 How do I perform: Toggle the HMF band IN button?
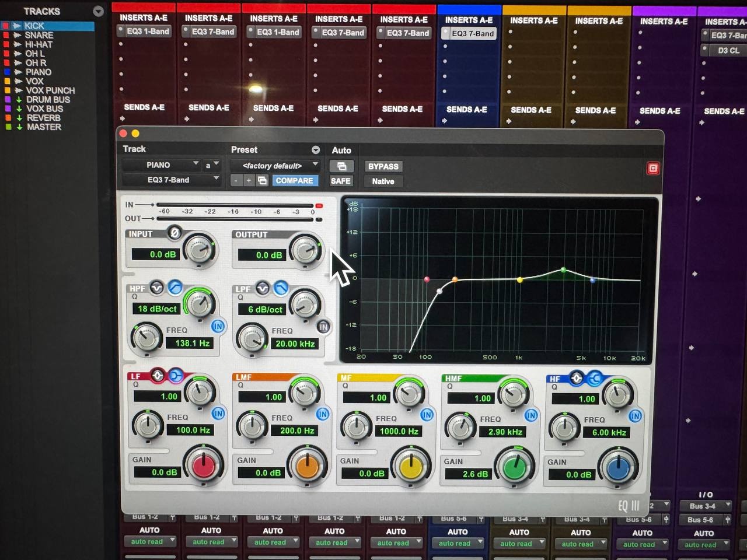click(x=530, y=415)
